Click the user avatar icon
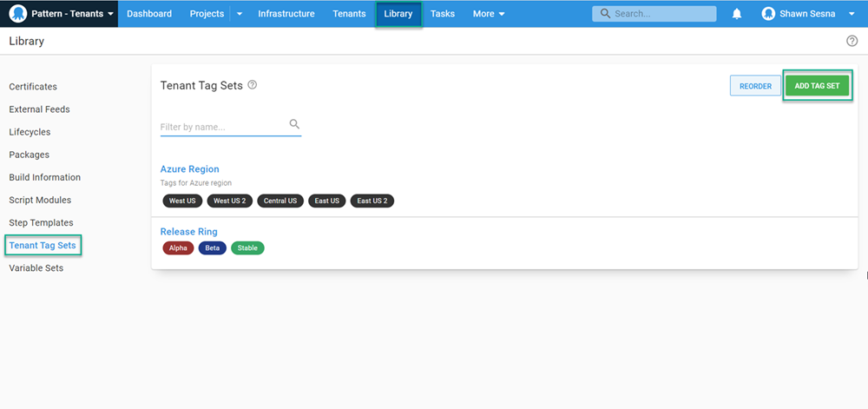 [x=769, y=14]
